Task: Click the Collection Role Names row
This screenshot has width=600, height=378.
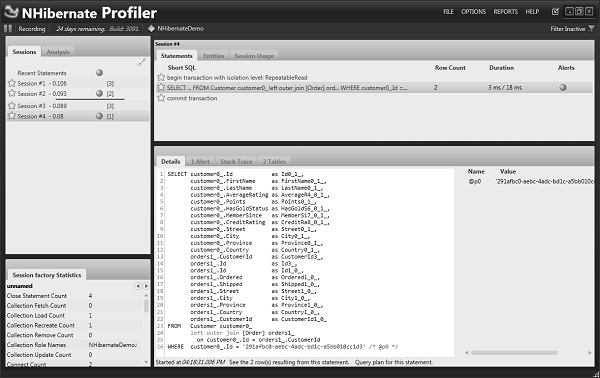Action: [x=75, y=345]
